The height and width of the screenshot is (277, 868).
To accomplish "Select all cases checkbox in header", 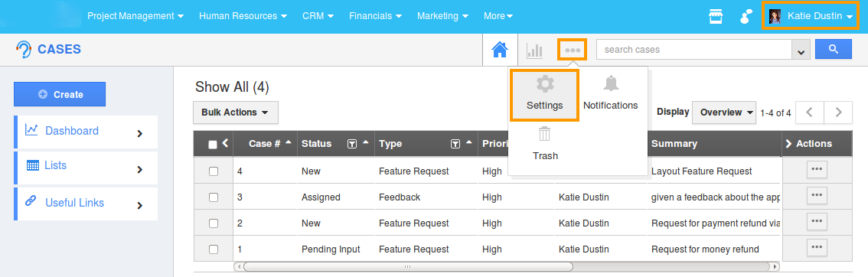I will pos(213,145).
